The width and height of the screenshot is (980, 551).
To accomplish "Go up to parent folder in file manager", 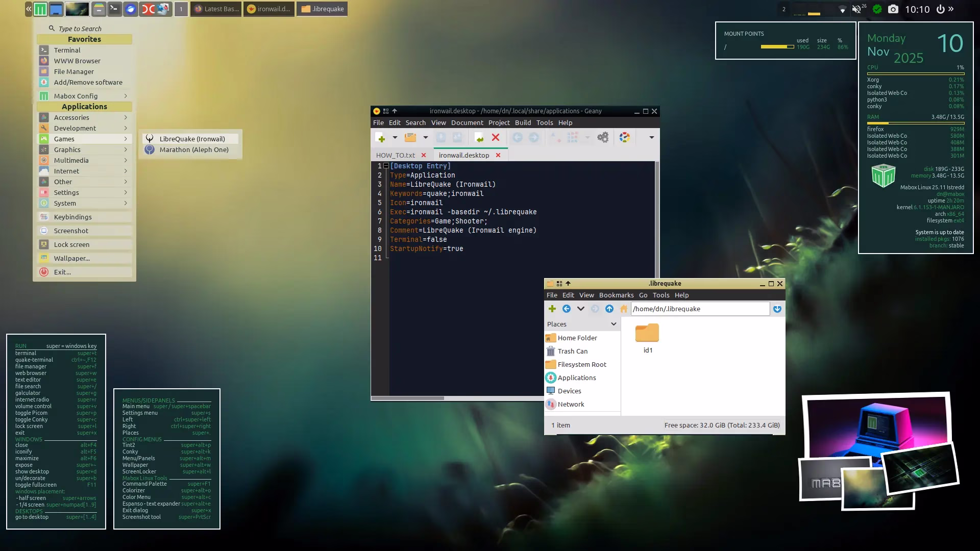I will click(x=609, y=309).
